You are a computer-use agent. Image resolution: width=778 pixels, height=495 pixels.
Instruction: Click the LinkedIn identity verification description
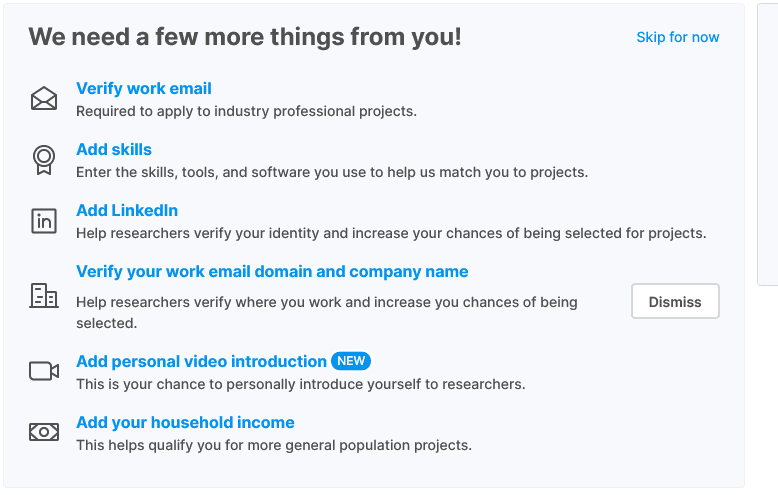click(391, 233)
